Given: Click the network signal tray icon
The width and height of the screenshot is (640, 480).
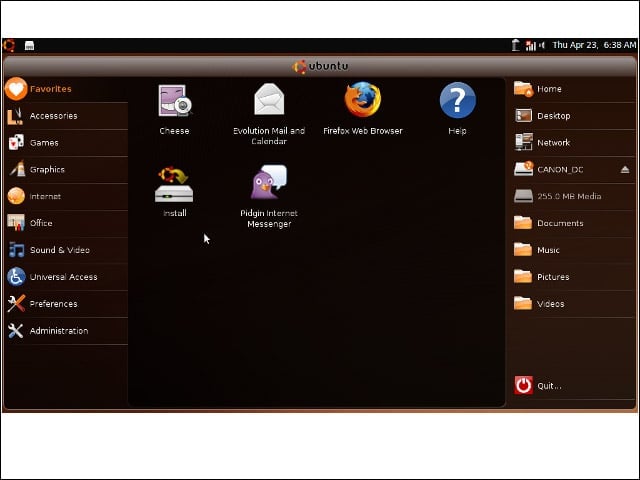Looking at the screenshot, I should [x=530, y=46].
